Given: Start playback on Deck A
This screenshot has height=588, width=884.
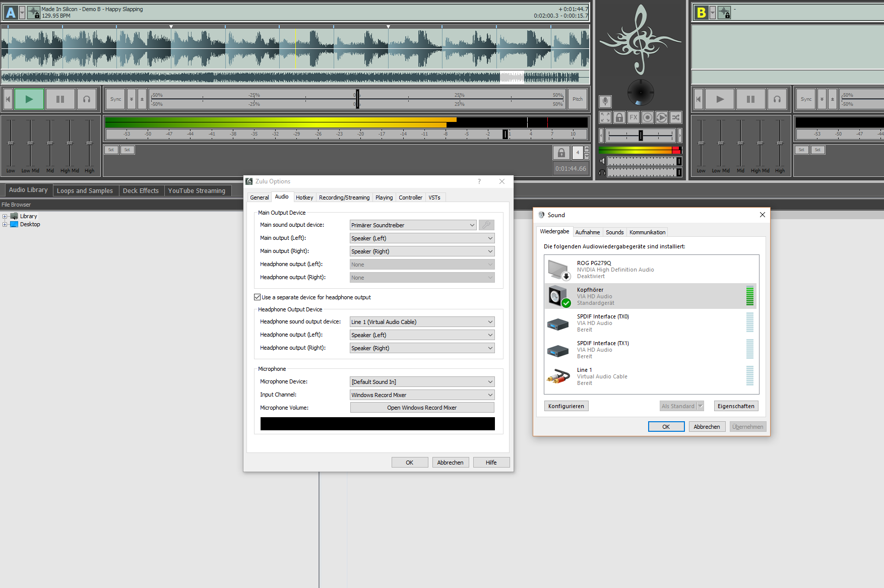Looking at the screenshot, I should click(29, 99).
